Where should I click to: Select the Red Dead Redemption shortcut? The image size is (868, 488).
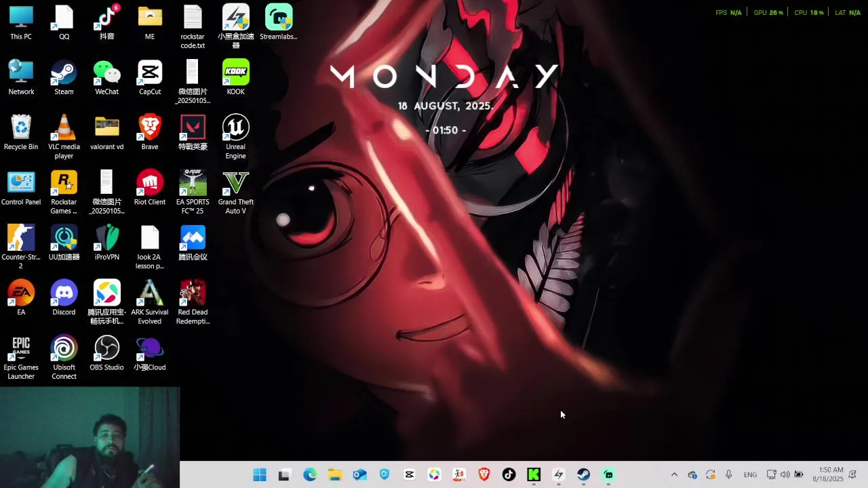193,302
